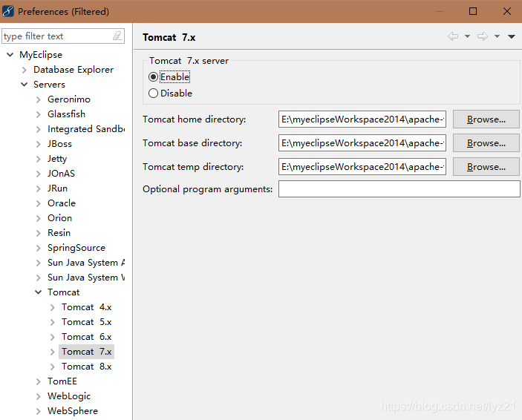Click the Tomcat temp directory field
This screenshot has height=420, width=522.
point(362,166)
